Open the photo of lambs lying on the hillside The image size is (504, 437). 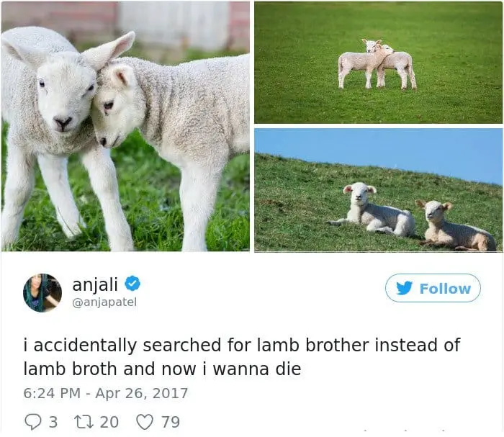click(378, 190)
